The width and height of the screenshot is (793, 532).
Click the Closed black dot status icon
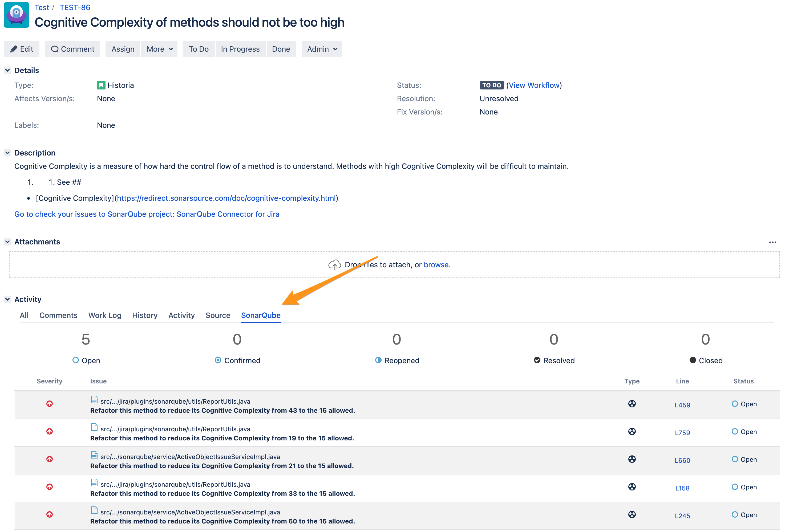click(x=693, y=360)
